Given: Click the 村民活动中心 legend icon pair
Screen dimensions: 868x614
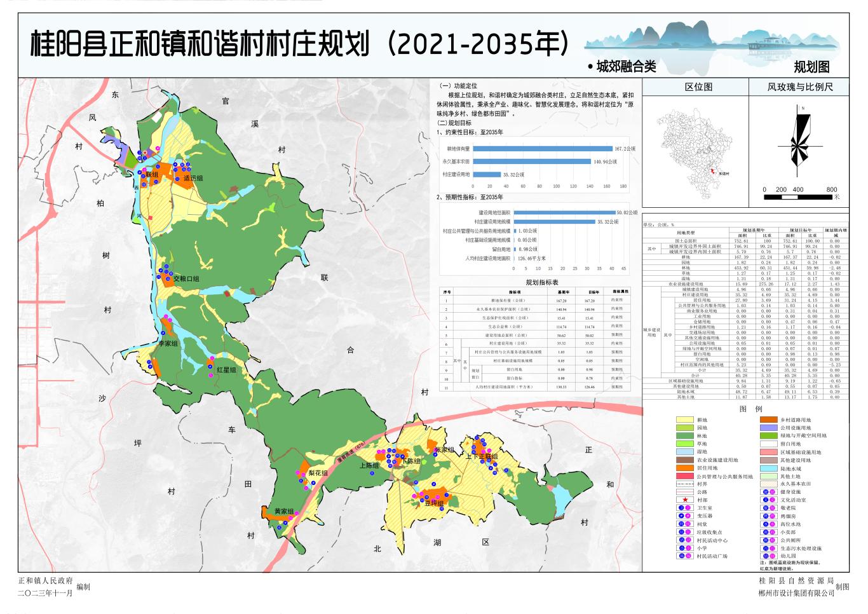Looking at the screenshot, I should 684,540.
